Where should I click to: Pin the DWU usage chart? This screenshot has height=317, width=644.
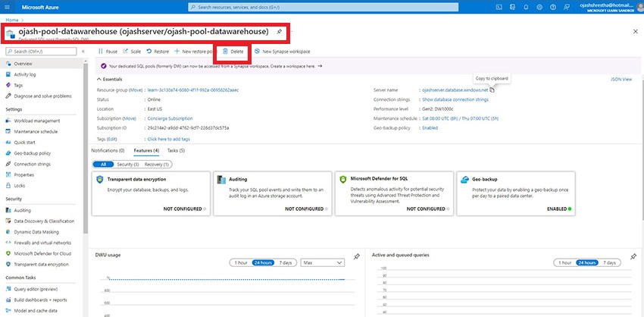pyautogui.click(x=357, y=256)
